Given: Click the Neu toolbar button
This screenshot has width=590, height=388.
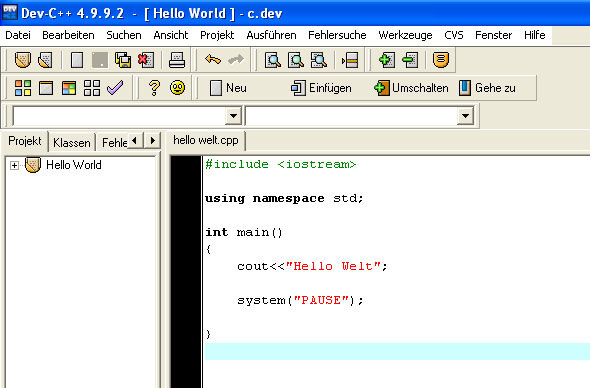Looking at the screenshot, I should click(228, 88).
